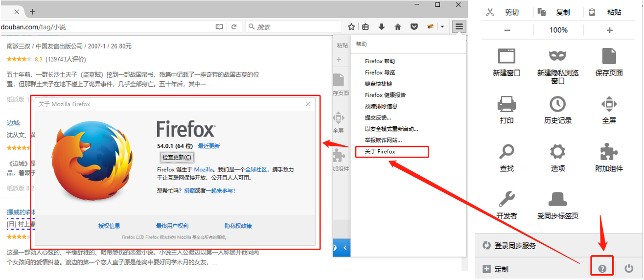
Task: Click the Add-ons puzzle piece icon
Action: tap(609, 152)
